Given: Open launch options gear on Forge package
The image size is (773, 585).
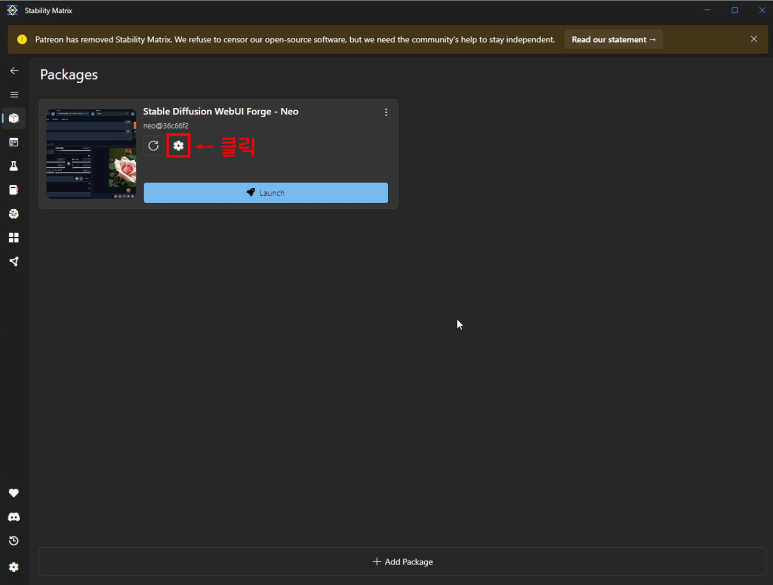Looking at the screenshot, I should (x=178, y=146).
